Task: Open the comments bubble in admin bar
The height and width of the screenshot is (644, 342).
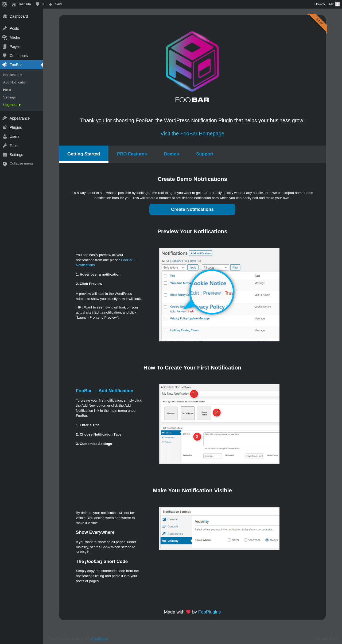Action: click(37, 4)
